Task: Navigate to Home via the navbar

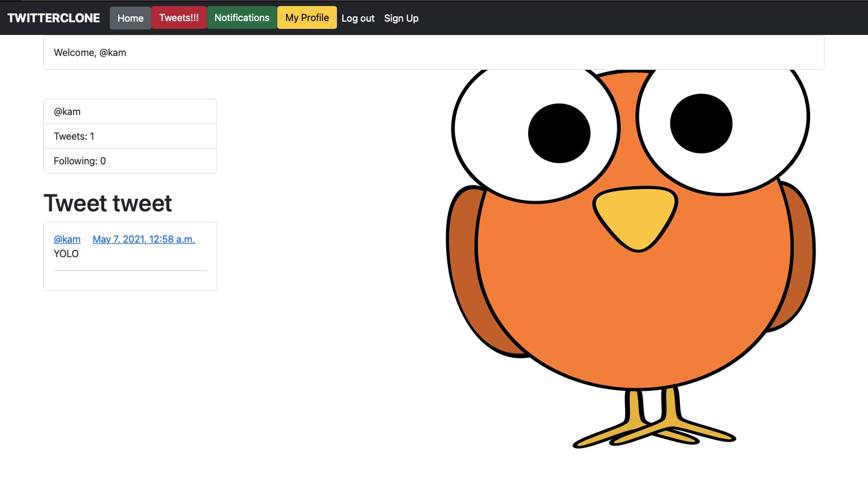Action: [130, 17]
